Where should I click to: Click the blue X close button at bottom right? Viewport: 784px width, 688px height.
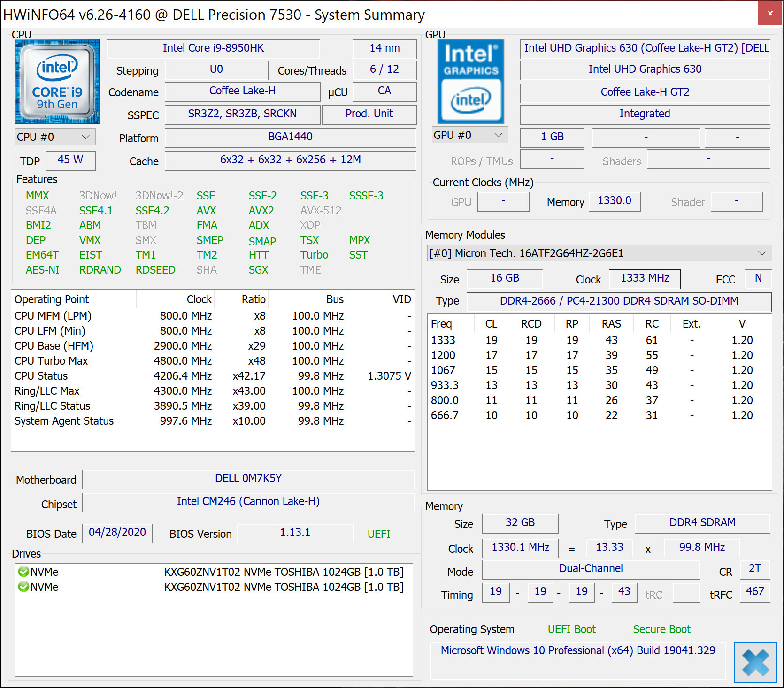[x=756, y=662]
